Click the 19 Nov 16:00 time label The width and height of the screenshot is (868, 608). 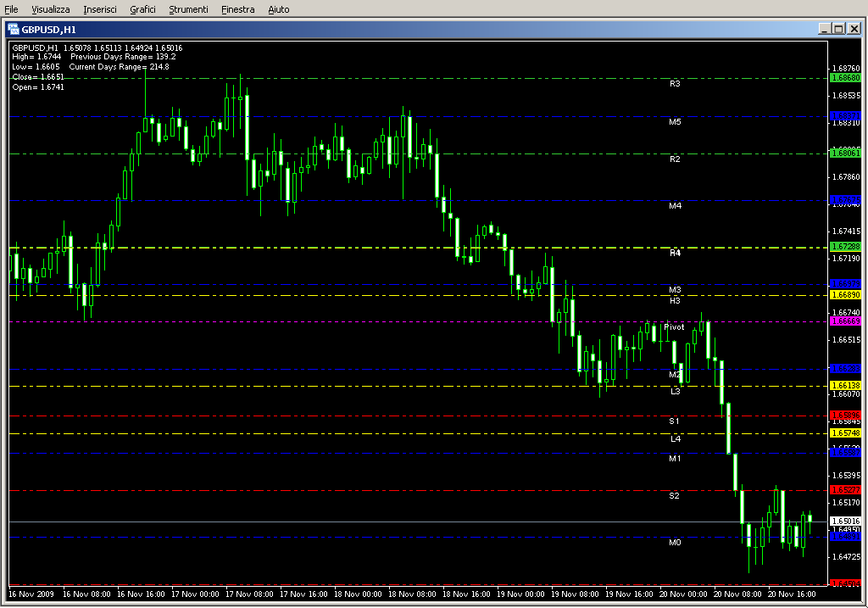point(629,594)
